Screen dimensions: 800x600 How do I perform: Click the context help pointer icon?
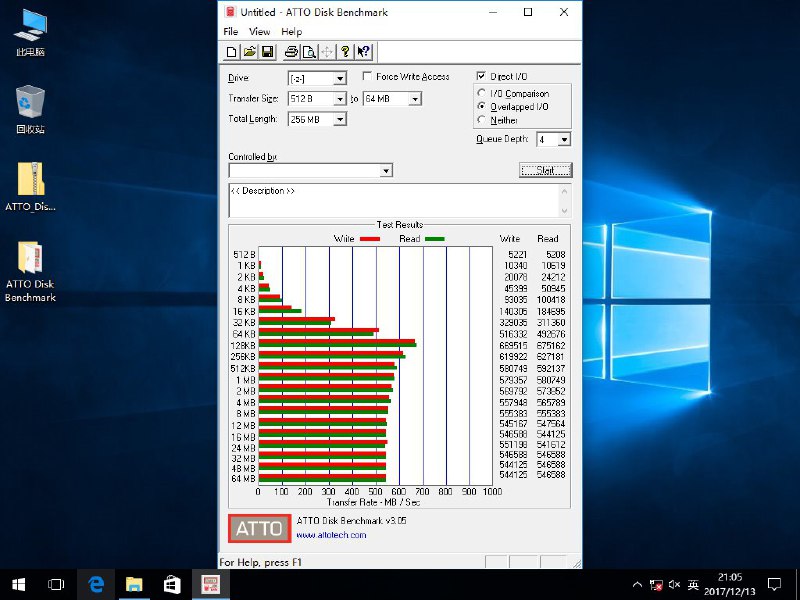(x=364, y=52)
